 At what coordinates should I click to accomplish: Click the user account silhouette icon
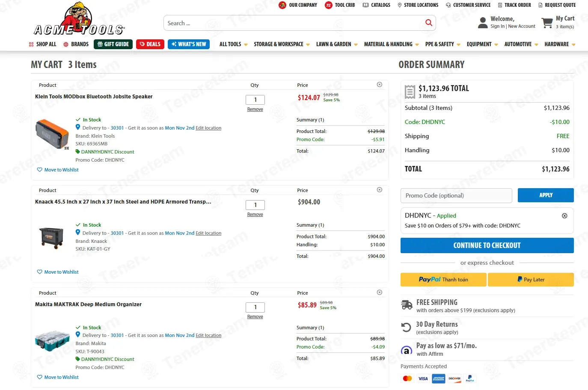coord(483,23)
